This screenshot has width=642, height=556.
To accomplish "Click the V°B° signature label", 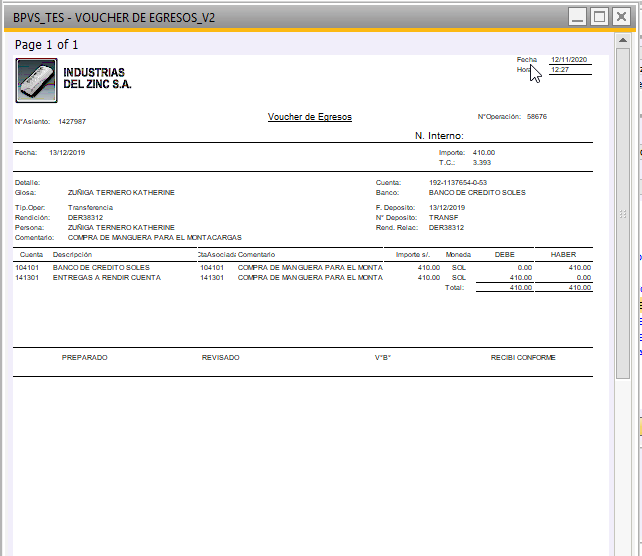I will (383, 358).
